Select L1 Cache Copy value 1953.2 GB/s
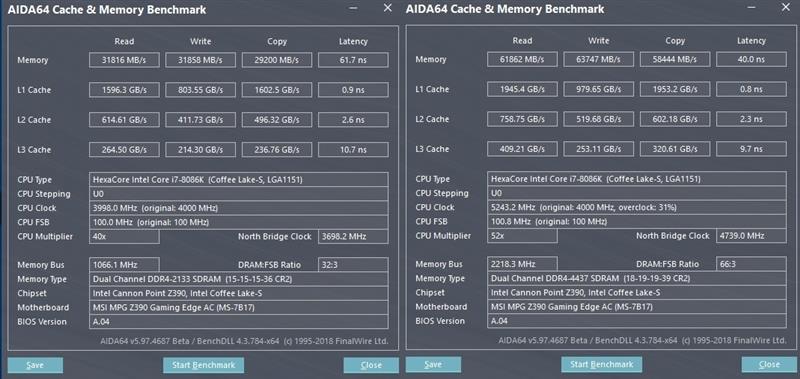The width and height of the screenshot is (800, 379). pos(675,89)
